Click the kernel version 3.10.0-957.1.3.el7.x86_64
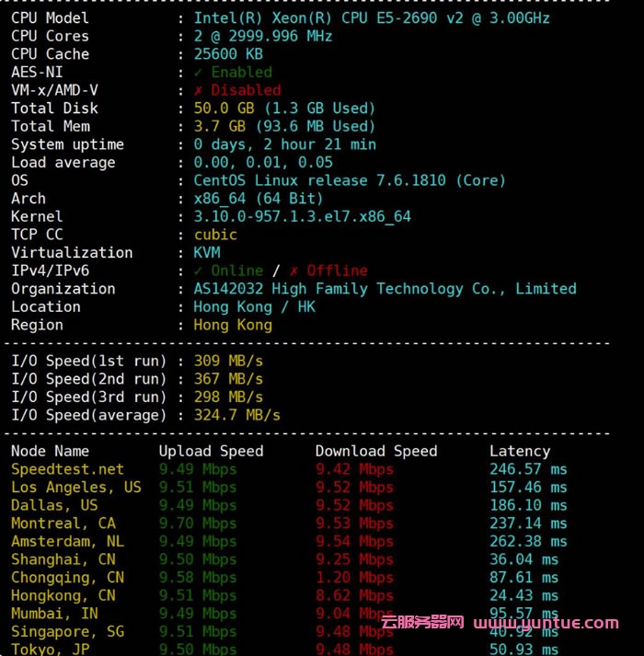The image size is (644, 656). coord(303,217)
